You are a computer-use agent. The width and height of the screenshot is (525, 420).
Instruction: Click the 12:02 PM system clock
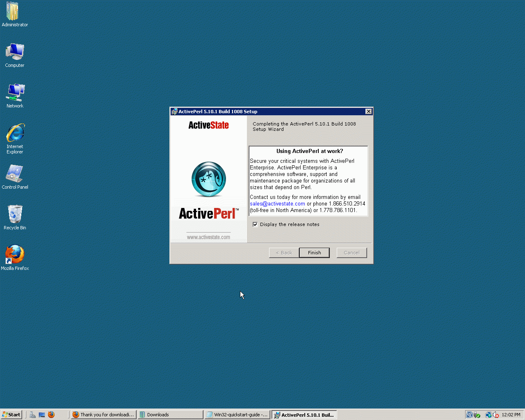coord(511,415)
